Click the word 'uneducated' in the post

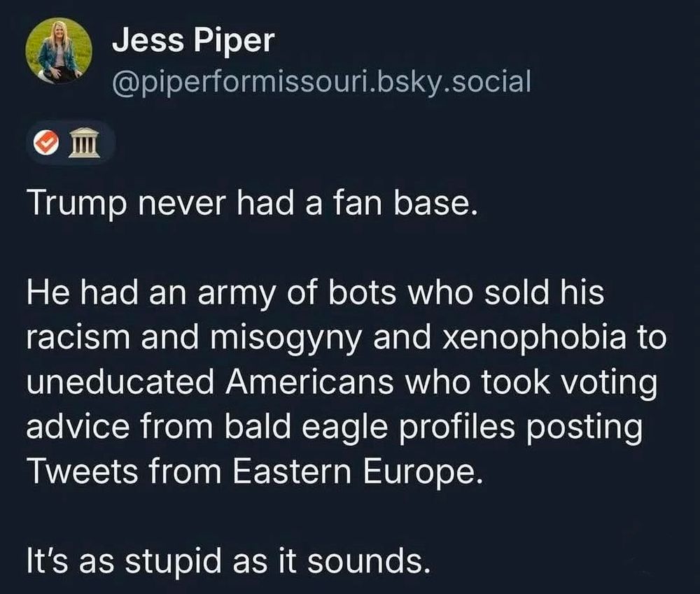pyautogui.click(x=120, y=383)
